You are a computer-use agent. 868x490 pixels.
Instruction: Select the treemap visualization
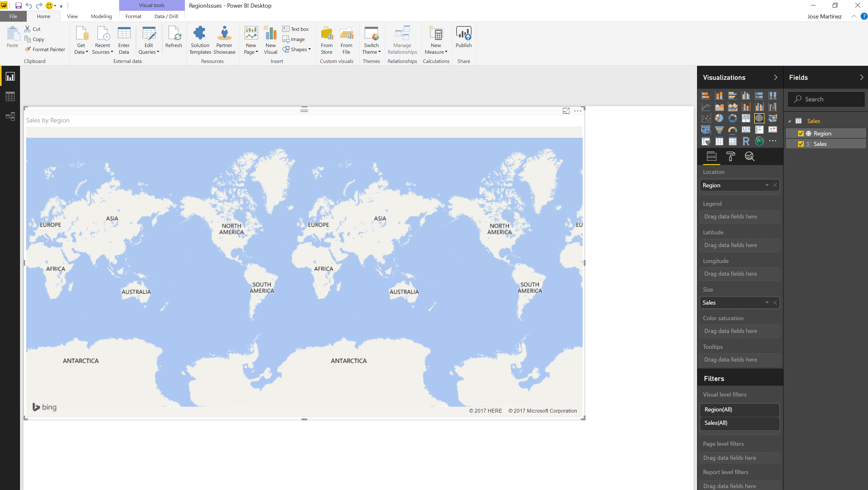click(x=746, y=118)
